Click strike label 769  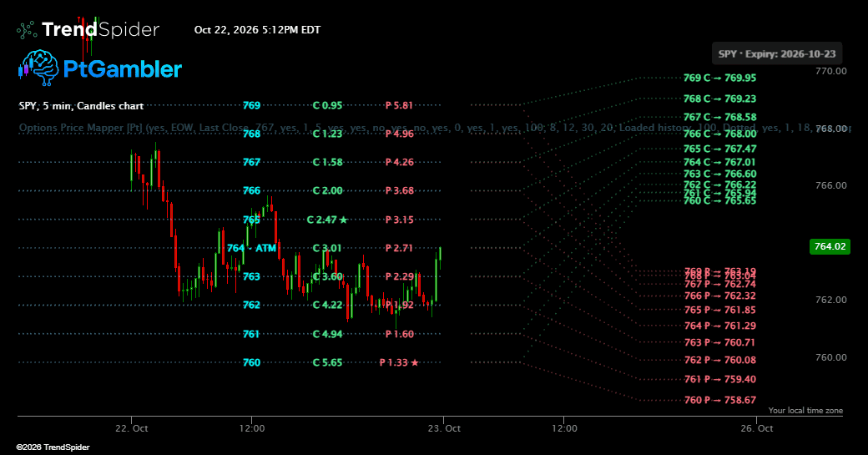251,105
